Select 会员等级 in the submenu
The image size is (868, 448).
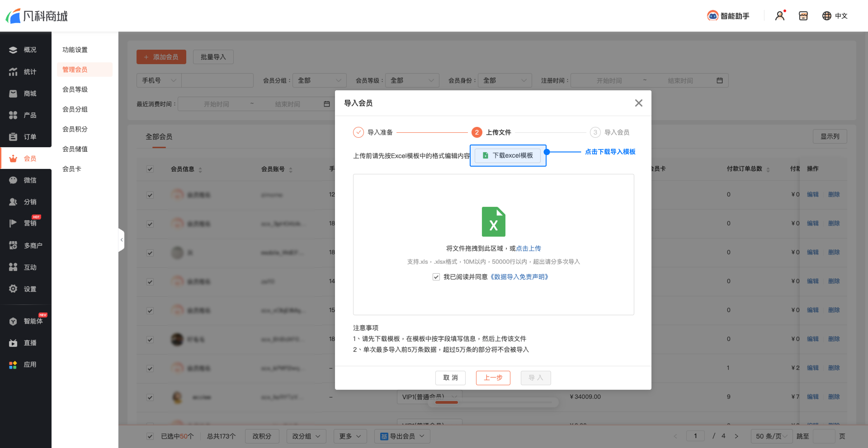click(75, 89)
